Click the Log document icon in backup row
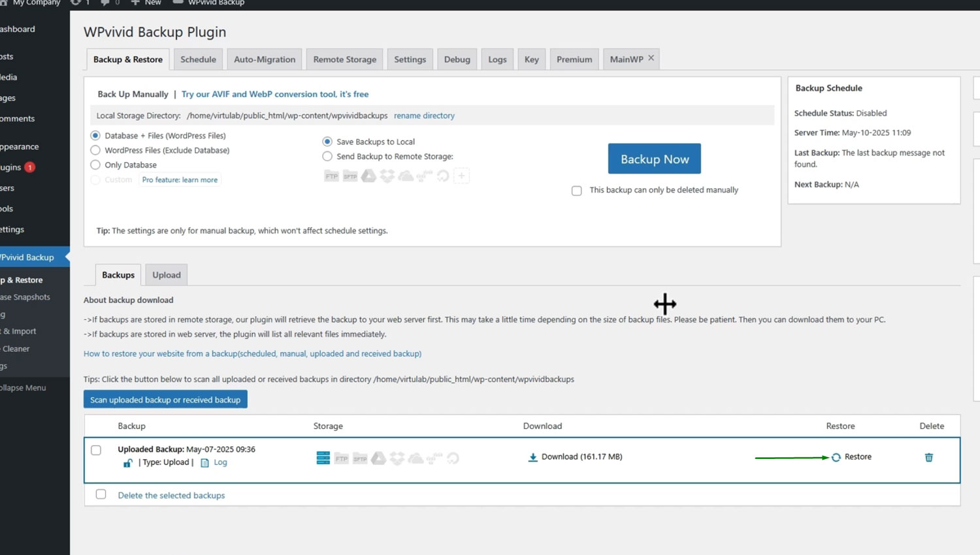Viewport: 980px width, 555px height. pyautogui.click(x=204, y=463)
